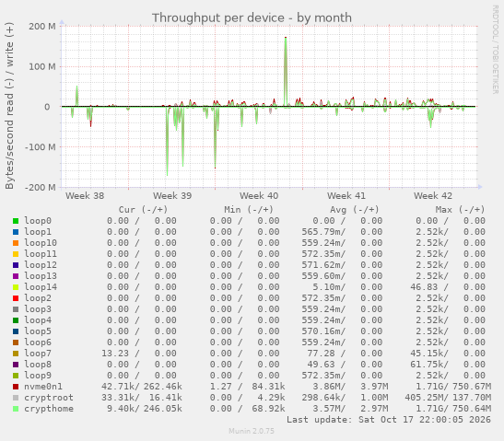Click the loop9 olive green swatch
504x441 pixels.
(16, 376)
